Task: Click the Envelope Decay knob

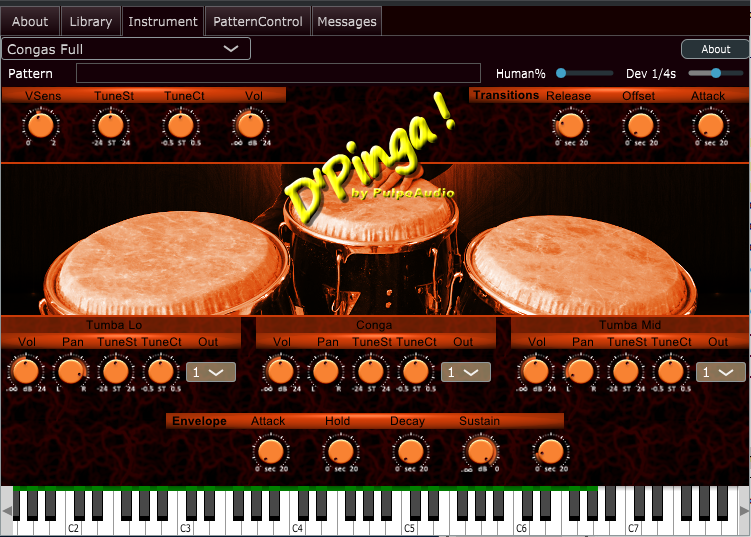Action: click(411, 451)
